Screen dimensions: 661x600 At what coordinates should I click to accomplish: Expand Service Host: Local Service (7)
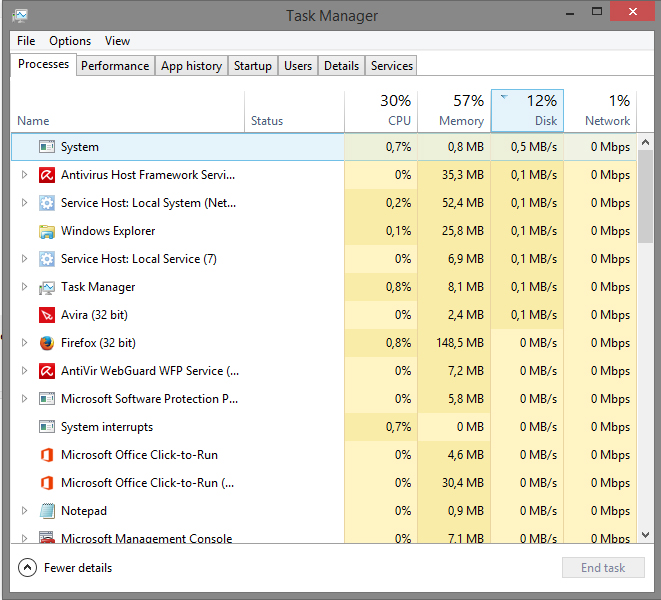click(24, 258)
